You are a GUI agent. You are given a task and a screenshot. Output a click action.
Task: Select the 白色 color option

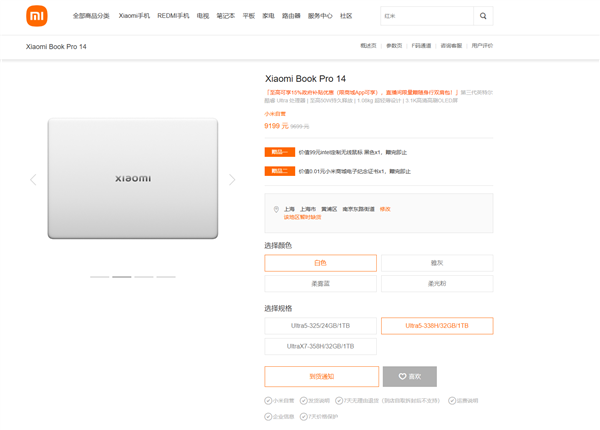click(x=320, y=263)
